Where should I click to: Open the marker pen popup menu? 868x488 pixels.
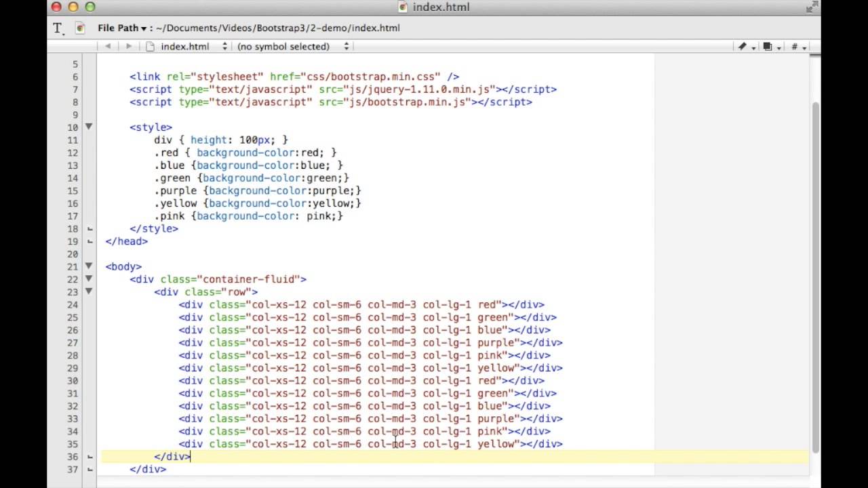[x=747, y=47]
